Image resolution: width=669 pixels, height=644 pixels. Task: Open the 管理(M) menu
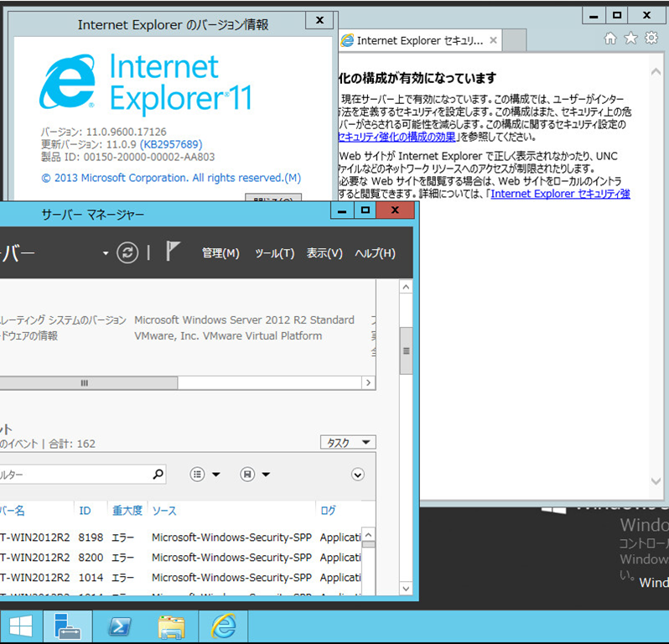[x=220, y=253]
